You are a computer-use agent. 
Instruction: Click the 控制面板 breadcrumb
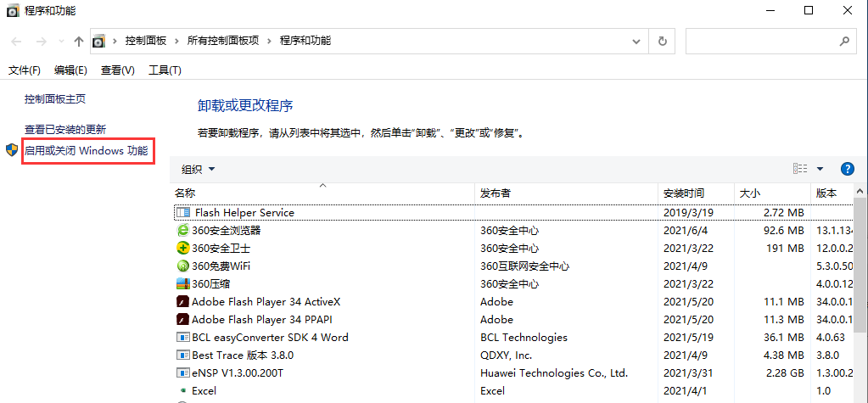click(x=146, y=41)
